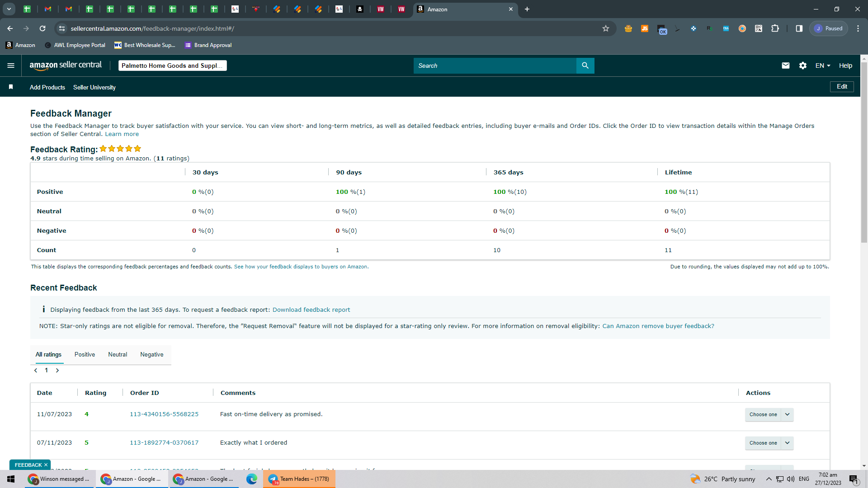This screenshot has height=488, width=868.
Task: Select the All ratings tab
Action: click(x=48, y=354)
